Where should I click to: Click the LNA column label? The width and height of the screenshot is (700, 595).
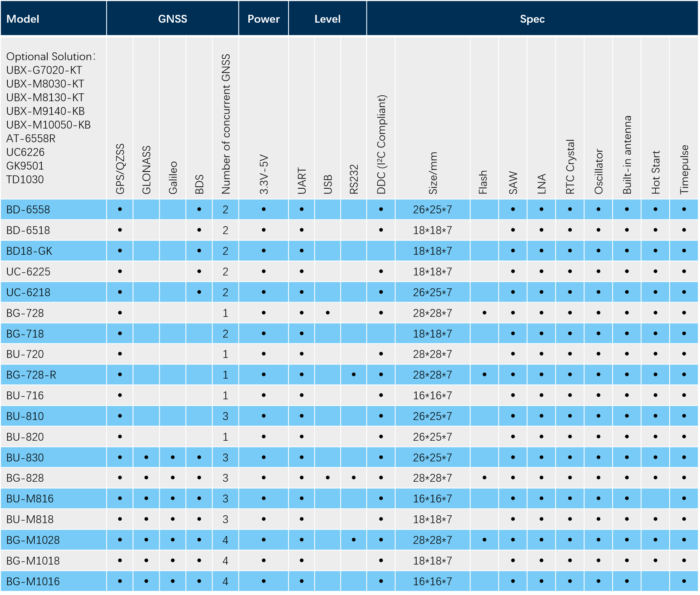pos(541,184)
